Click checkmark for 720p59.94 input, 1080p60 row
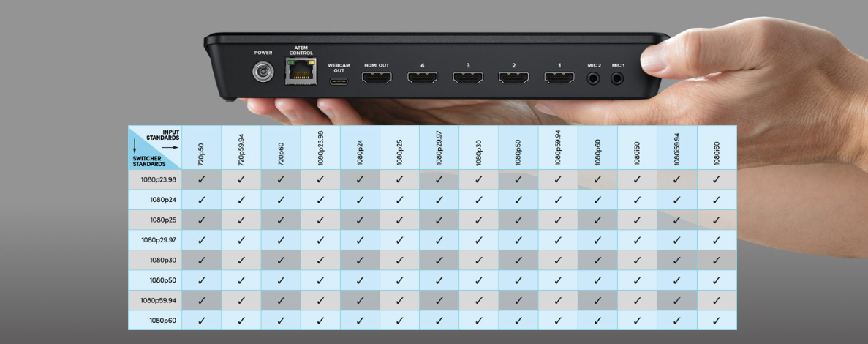The image size is (868, 344). pyautogui.click(x=241, y=320)
